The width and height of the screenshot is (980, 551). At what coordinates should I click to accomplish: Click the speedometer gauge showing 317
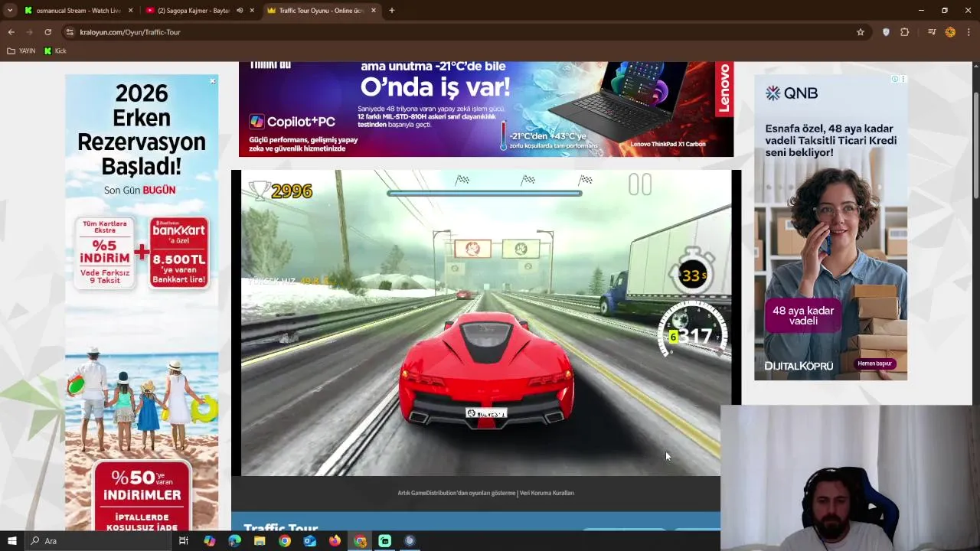pos(693,331)
